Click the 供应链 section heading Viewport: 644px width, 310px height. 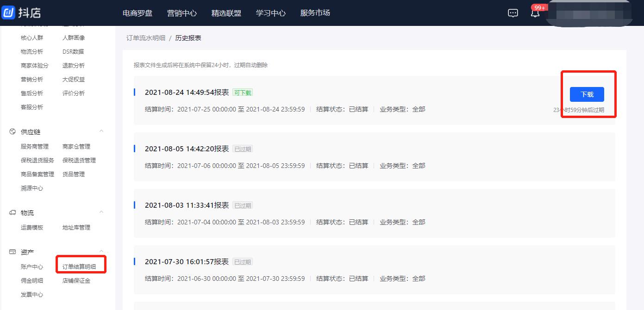click(31, 132)
